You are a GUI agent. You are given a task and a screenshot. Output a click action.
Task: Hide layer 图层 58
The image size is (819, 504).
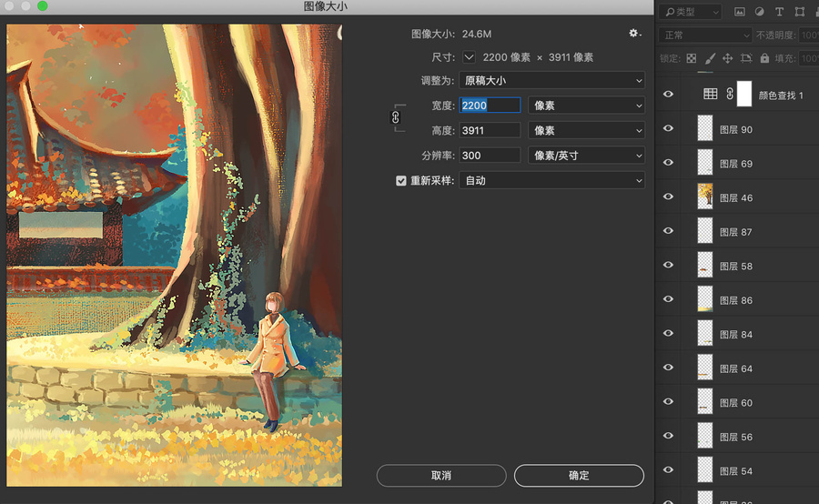click(x=668, y=265)
